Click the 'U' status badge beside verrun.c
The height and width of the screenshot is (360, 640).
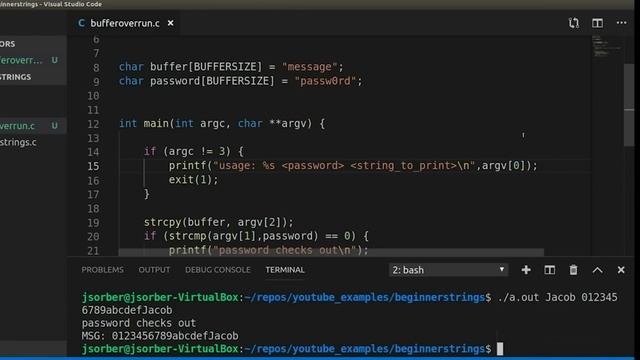pyautogui.click(x=54, y=126)
